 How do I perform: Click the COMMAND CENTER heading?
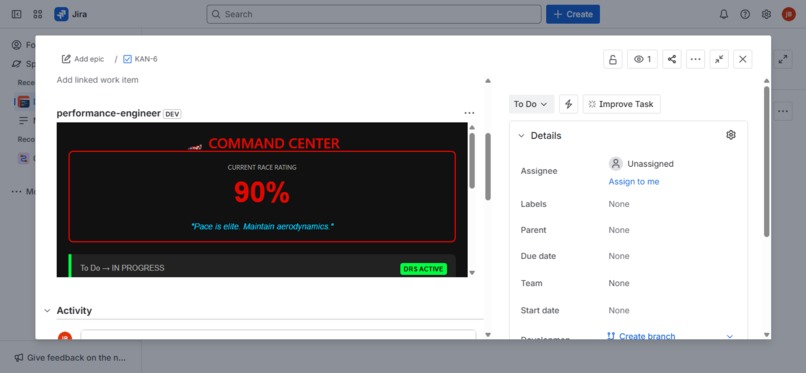click(x=273, y=143)
